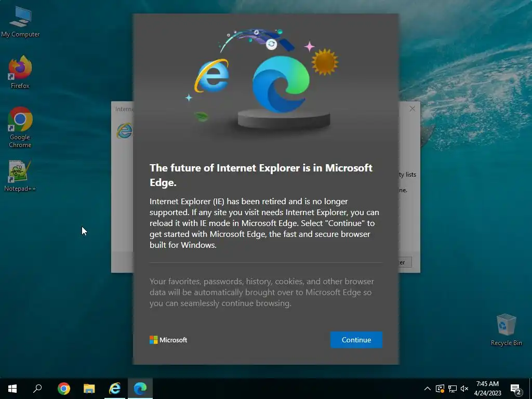Click the network status tray icon
532x399 pixels.
tap(453, 389)
